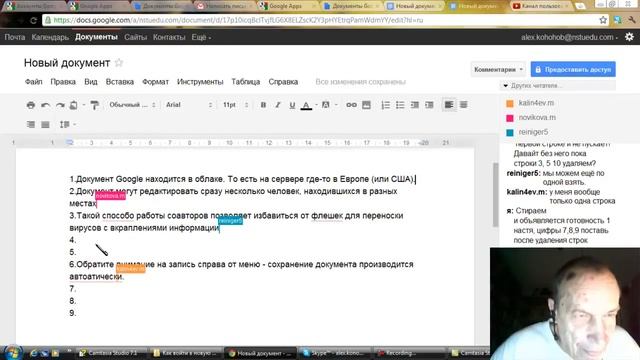Open the Инструменты menu
This screenshot has height=360, width=640.
click(x=200, y=82)
